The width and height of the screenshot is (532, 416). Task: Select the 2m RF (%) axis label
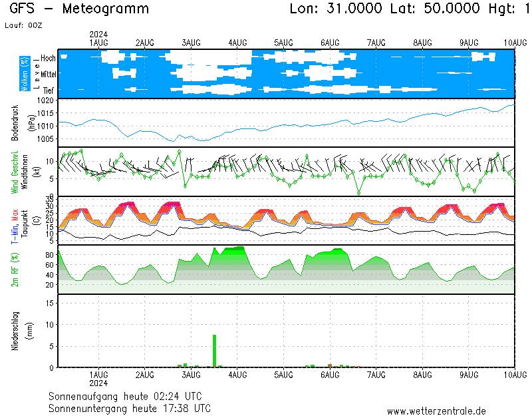click(15, 269)
